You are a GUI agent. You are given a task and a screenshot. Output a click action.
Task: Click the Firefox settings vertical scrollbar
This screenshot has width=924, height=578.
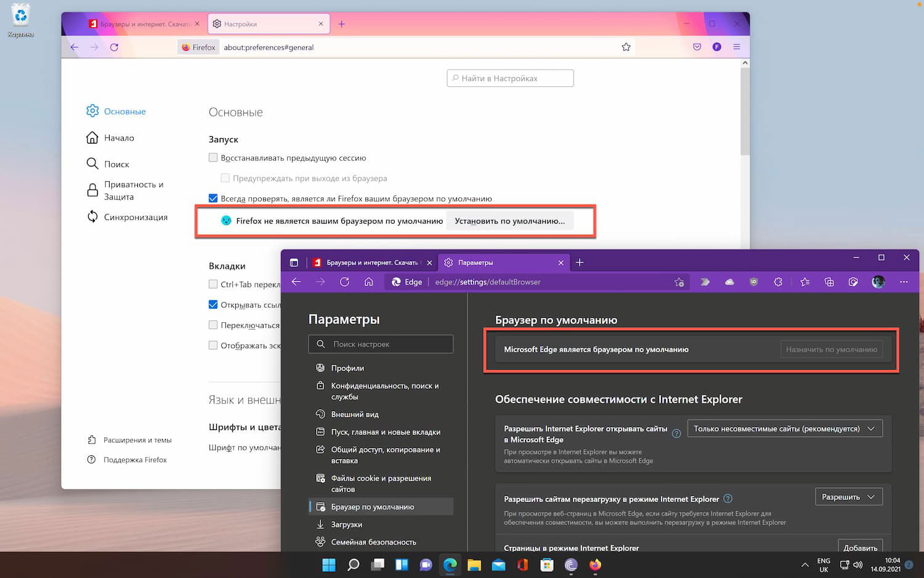click(x=745, y=112)
